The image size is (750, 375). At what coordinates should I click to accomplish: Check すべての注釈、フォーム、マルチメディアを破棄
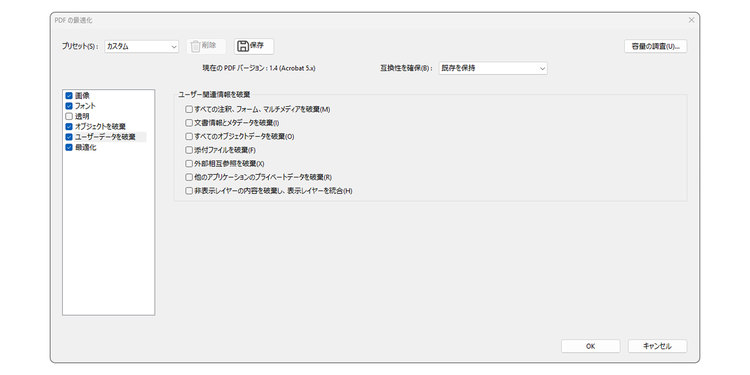pos(189,109)
